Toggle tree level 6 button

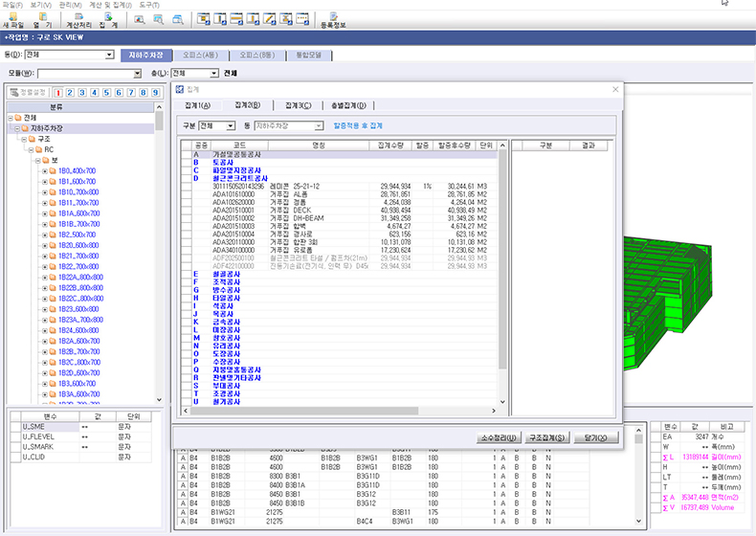pyautogui.click(x=119, y=93)
